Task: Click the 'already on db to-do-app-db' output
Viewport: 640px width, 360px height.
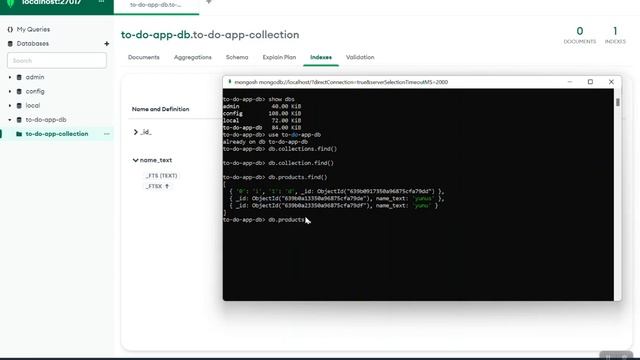Action: click(265, 142)
